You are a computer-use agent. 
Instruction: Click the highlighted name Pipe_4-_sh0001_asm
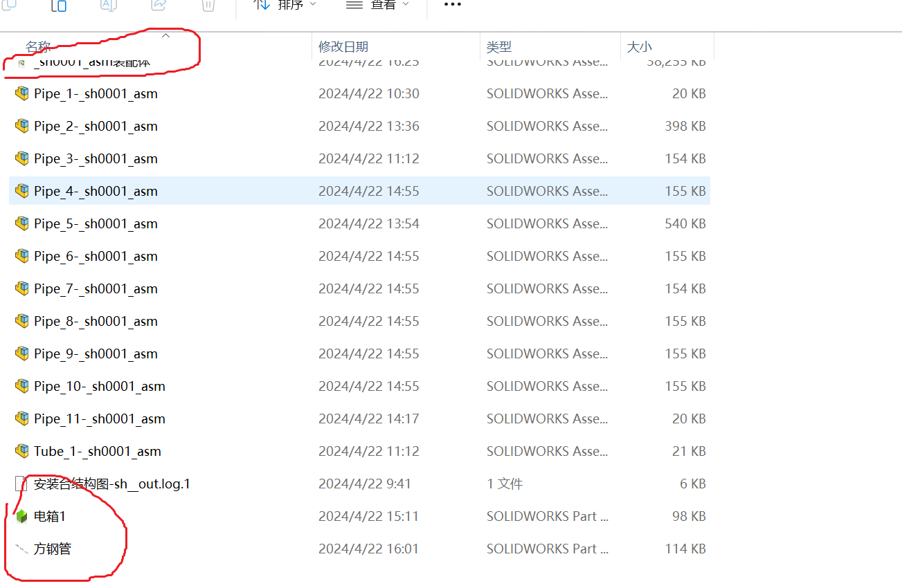coord(96,191)
